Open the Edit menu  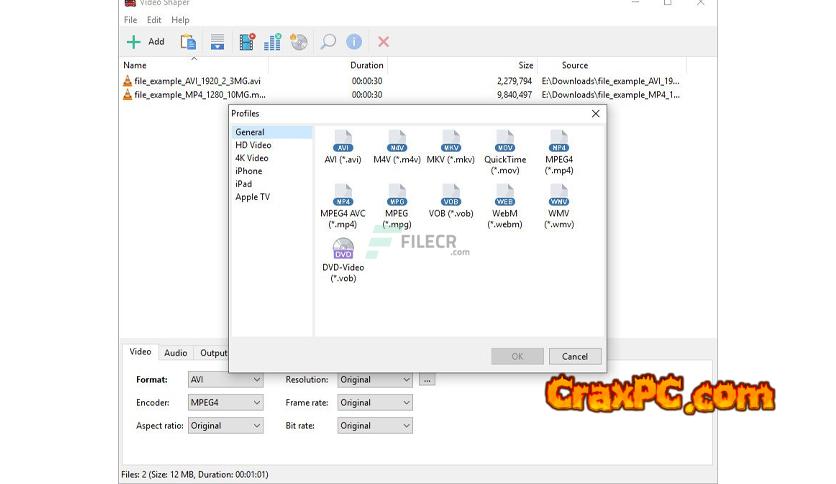coord(154,20)
